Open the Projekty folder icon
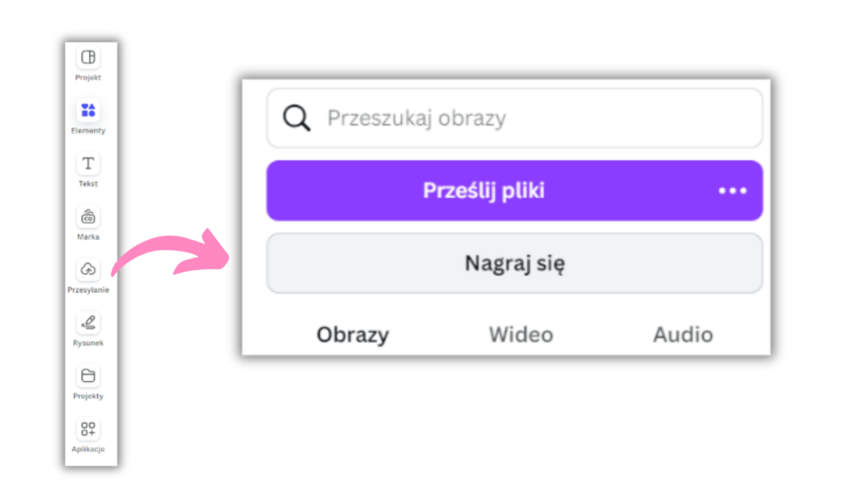Image resolution: width=868 pixels, height=488 pixels. pos(88,375)
